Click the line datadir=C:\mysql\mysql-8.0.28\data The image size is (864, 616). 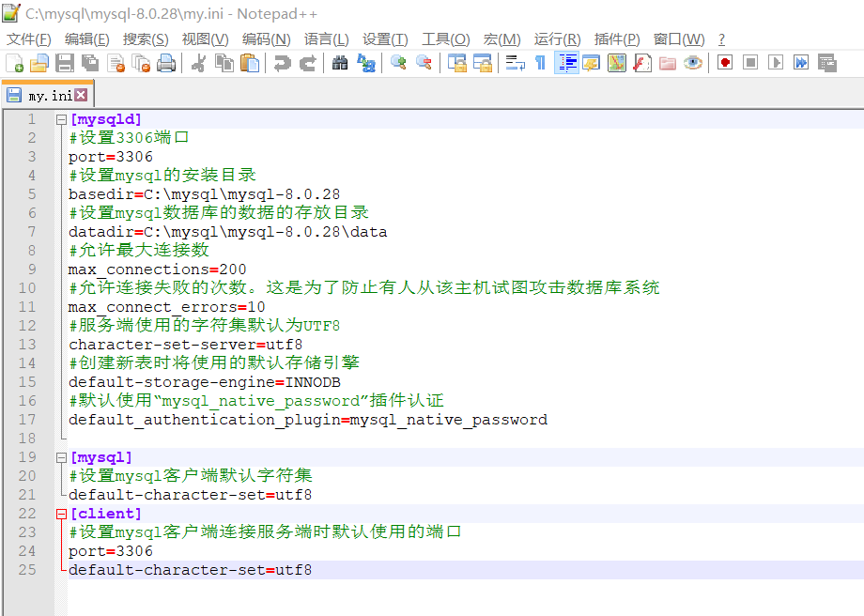[x=227, y=232]
